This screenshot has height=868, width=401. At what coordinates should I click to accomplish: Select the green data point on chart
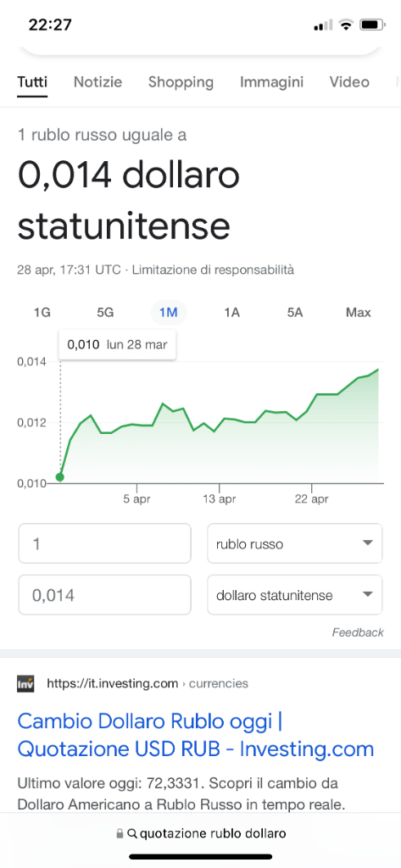60,477
